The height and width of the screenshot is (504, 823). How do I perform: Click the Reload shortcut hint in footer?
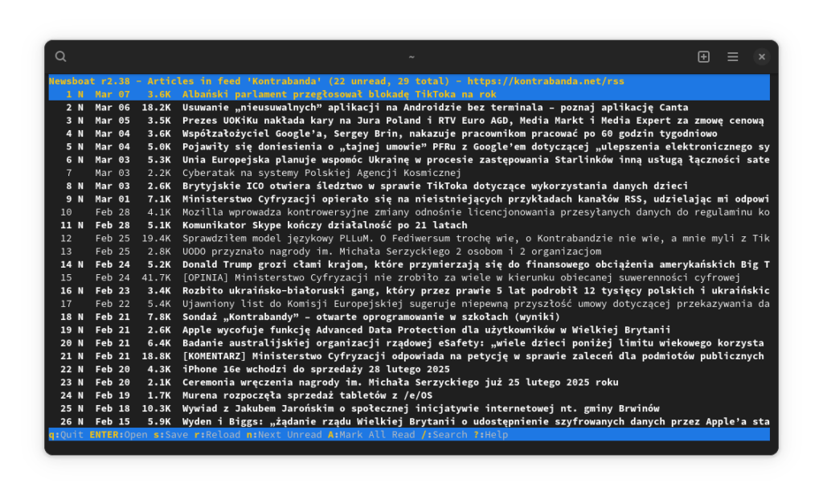(217, 435)
